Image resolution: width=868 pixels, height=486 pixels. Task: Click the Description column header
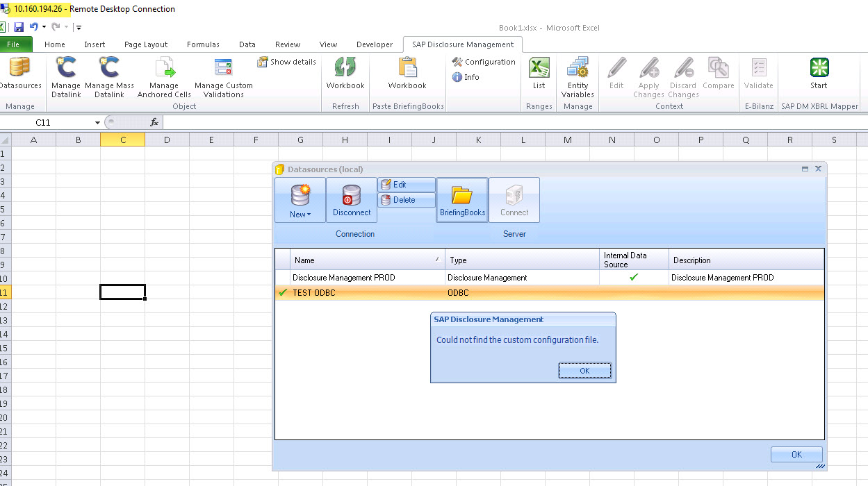pos(746,260)
